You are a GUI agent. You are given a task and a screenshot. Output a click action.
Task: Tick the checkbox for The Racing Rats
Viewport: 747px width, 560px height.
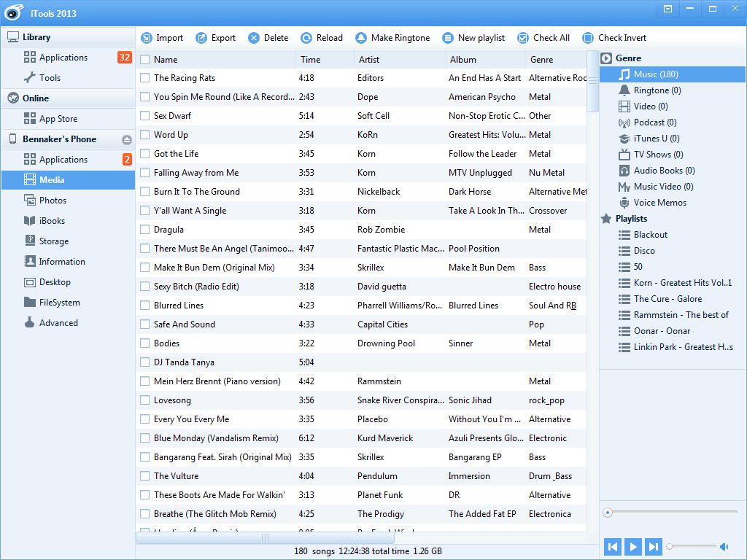tap(145, 78)
